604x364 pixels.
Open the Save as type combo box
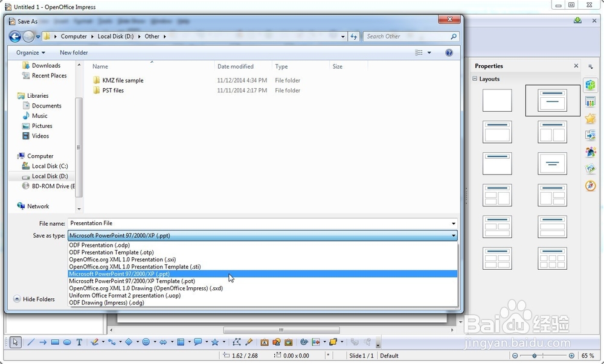pyautogui.click(x=262, y=235)
